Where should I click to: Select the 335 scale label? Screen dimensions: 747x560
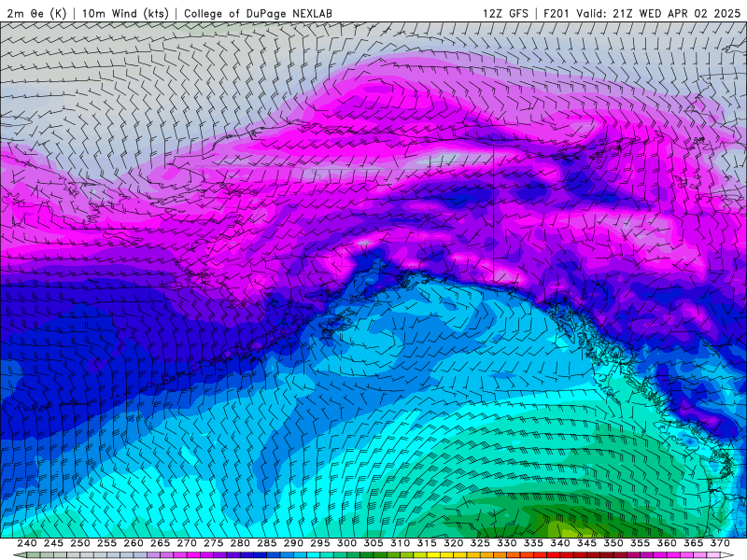[533, 543]
